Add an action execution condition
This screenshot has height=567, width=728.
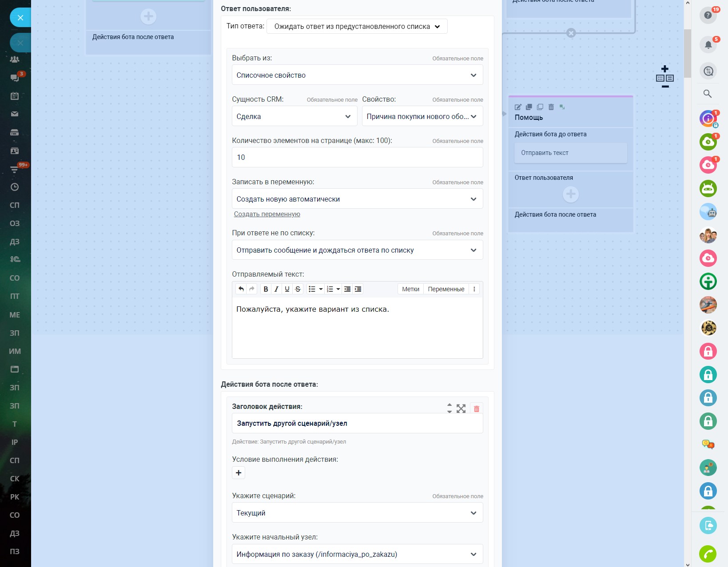239,473
